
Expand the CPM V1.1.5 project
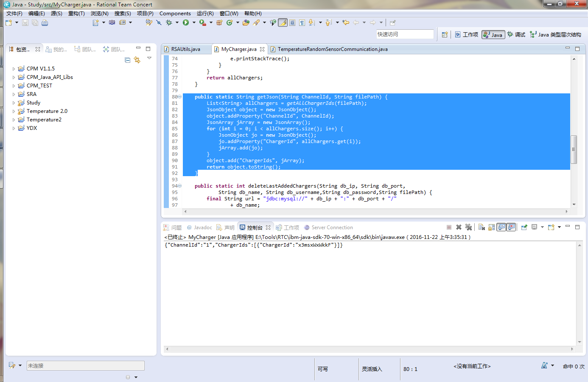point(14,69)
